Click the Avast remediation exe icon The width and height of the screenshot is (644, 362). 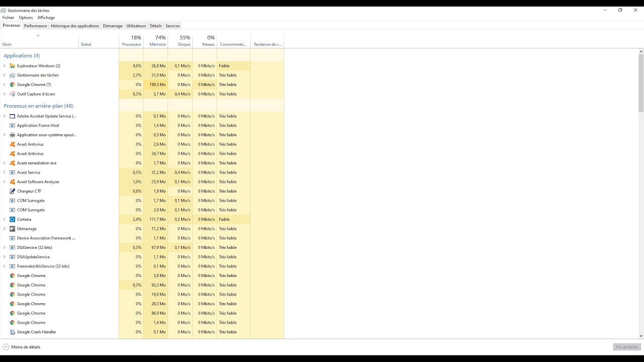pyautogui.click(x=13, y=163)
